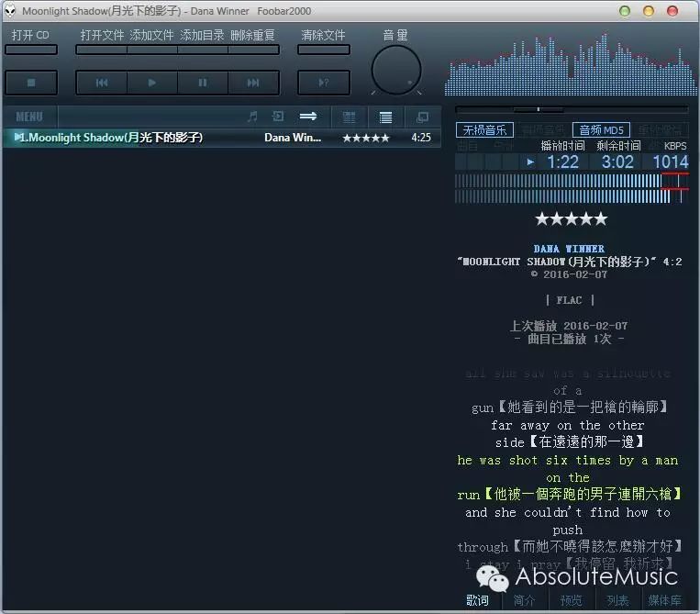
Task: Click the DANA WINNER artist name
Action: tap(569, 249)
